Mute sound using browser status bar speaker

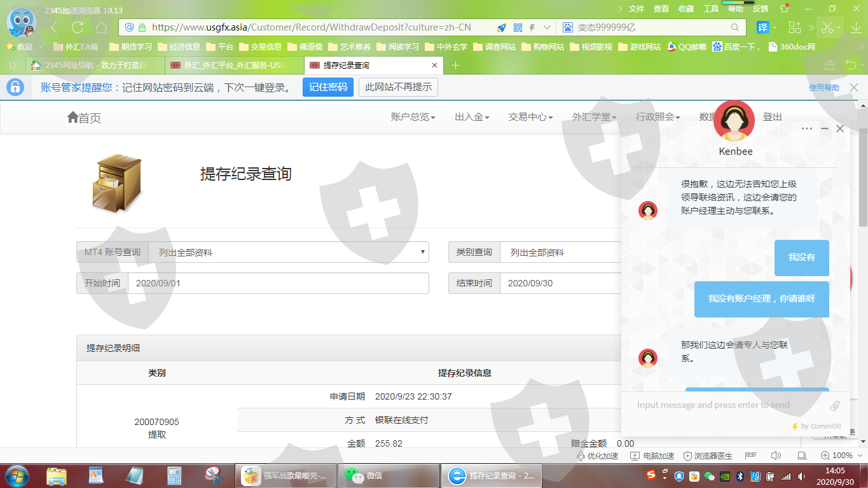[x=776, y=456]
